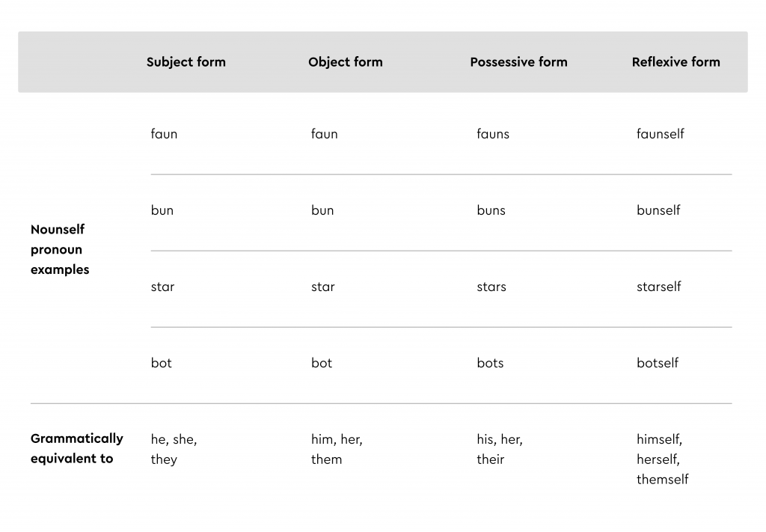Select the Nounself pronoun examples row label
This screenshot has height=532, width=766.
pos(60,250)
